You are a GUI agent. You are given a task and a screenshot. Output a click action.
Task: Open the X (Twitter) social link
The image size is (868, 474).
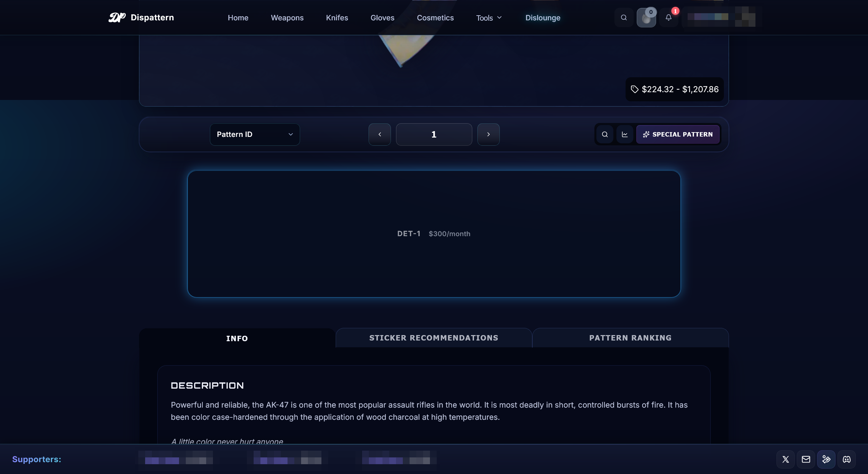tap(785, 459)
